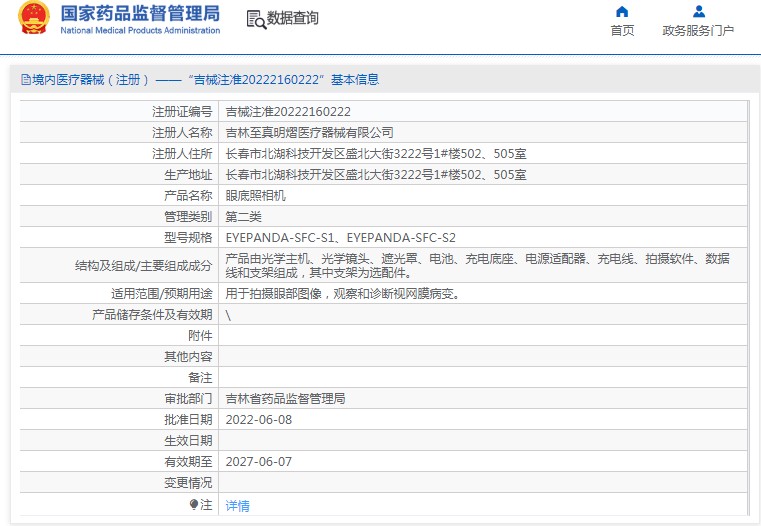Select model EYEPANDA-SFC-S1、EYEPANDA-SFC-S2 text
Image resolution: width=761 pixels, height=526 pixels.
click(x=340, y=238)
